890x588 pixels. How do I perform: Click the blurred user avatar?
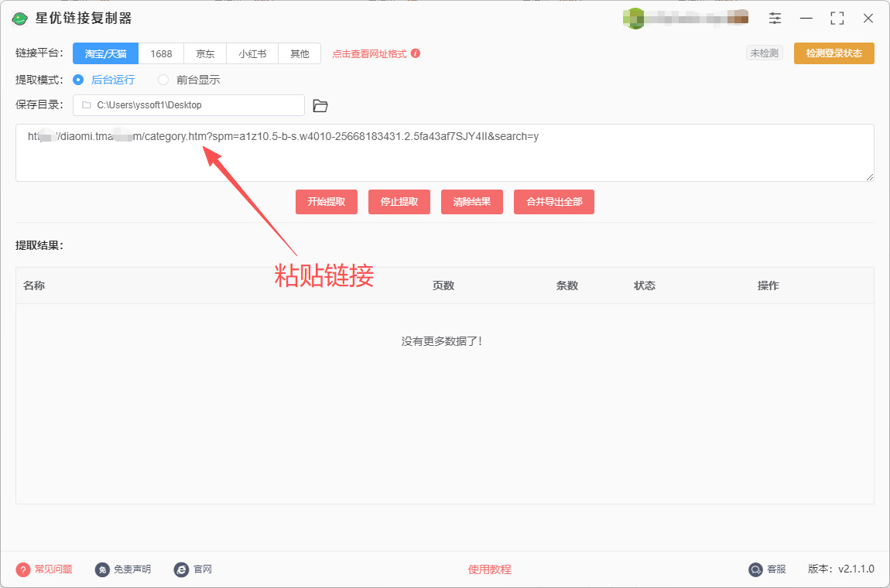pos(634,19)
